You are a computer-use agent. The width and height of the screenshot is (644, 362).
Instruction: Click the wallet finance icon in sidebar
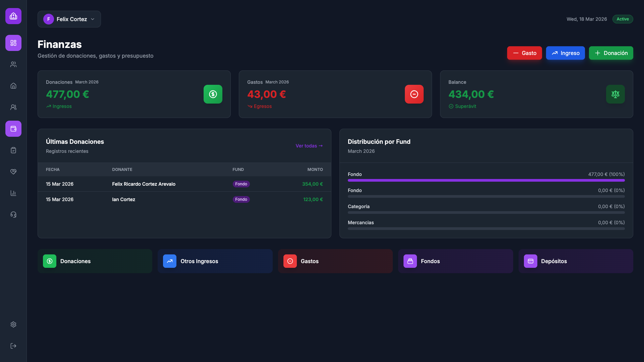coord(13,129)
